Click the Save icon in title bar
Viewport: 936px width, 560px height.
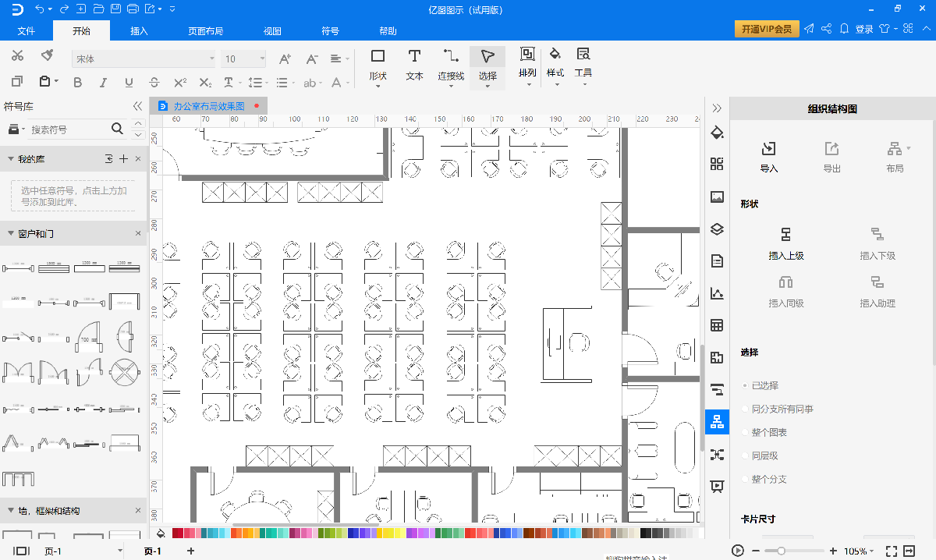pos(115,9)
